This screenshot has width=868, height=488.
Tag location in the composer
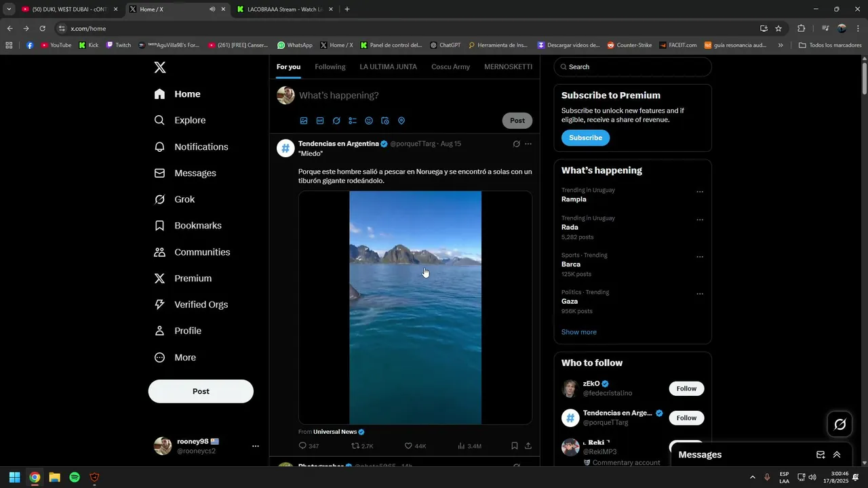click(401, 121)
